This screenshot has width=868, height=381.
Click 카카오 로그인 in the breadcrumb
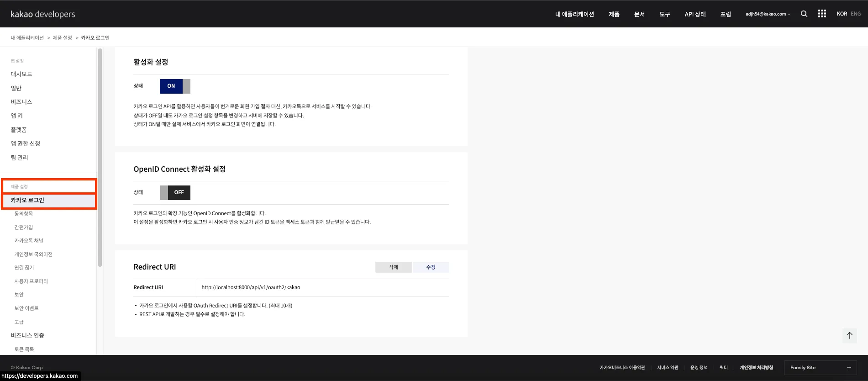pos(95,38)
